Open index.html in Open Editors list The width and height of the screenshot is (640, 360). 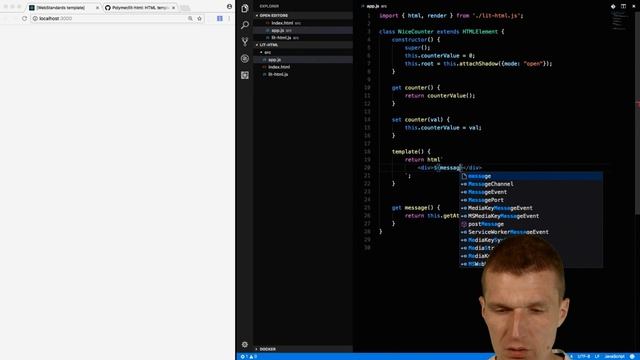302,23
